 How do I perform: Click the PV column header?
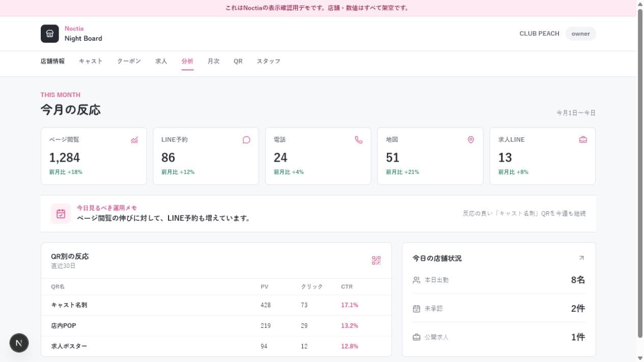[x=264, y=287]
